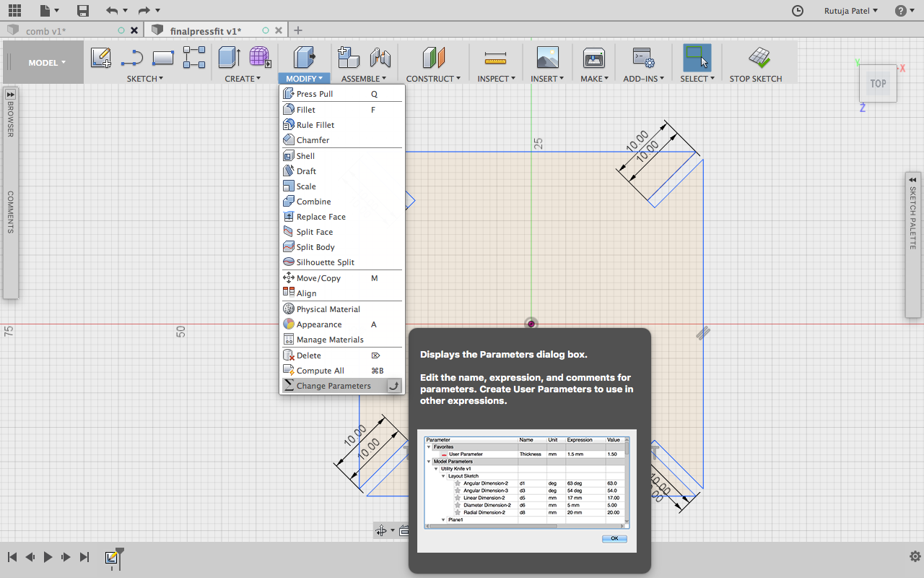Open the help question mark icon

tap(901, 11)
